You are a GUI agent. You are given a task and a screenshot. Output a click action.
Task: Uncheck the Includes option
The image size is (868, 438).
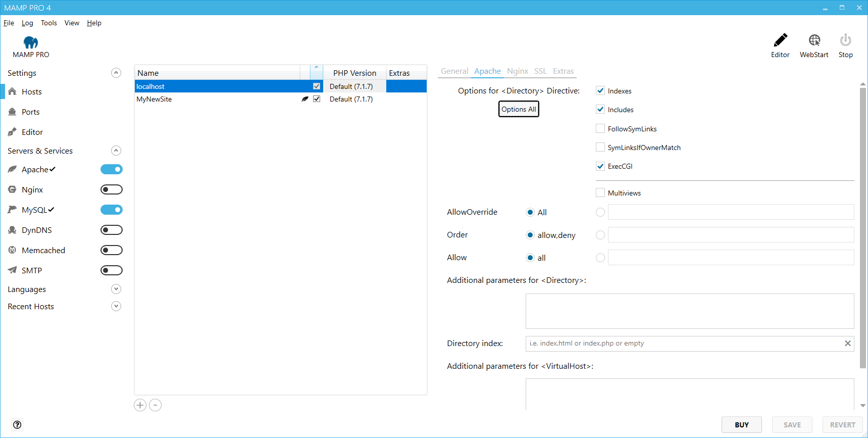tap(600, 110)
